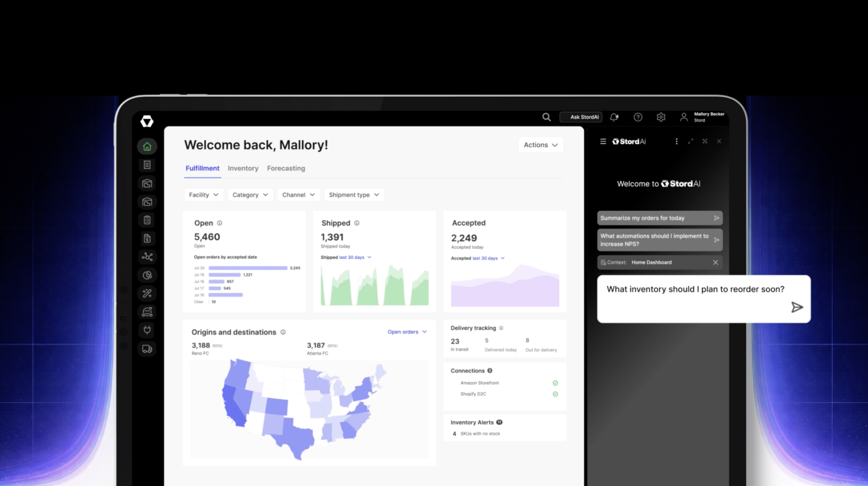Click the Ask StordAI button
The height and width of the screenshot is (486, 868).
pos(581,117)
